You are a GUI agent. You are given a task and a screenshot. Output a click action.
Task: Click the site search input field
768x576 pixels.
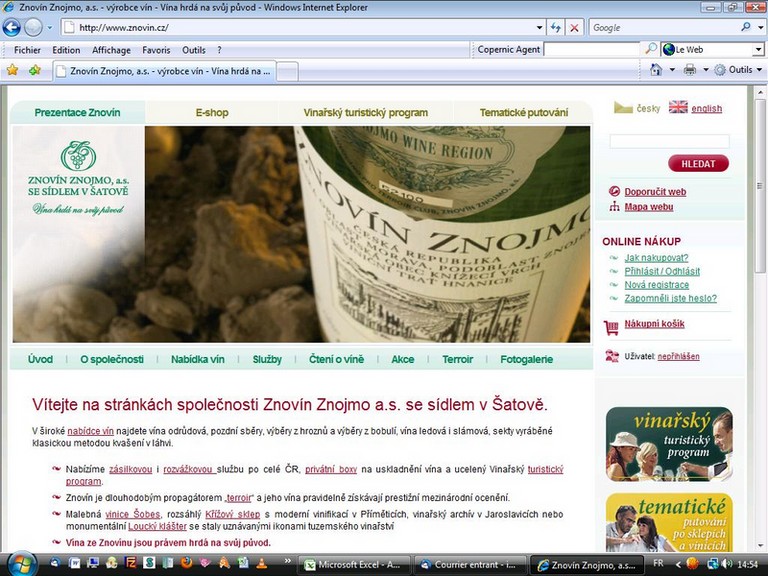click(669, 142)
